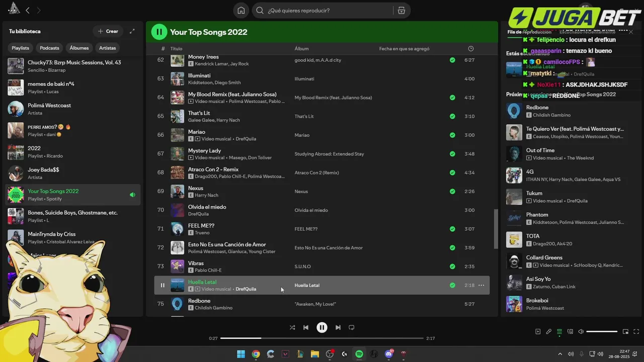The width and height of the screenshot is (644, 362).
Task: Sort tracks by the Álbum column header
Action: pyautogui.click(x=301, y=49)
